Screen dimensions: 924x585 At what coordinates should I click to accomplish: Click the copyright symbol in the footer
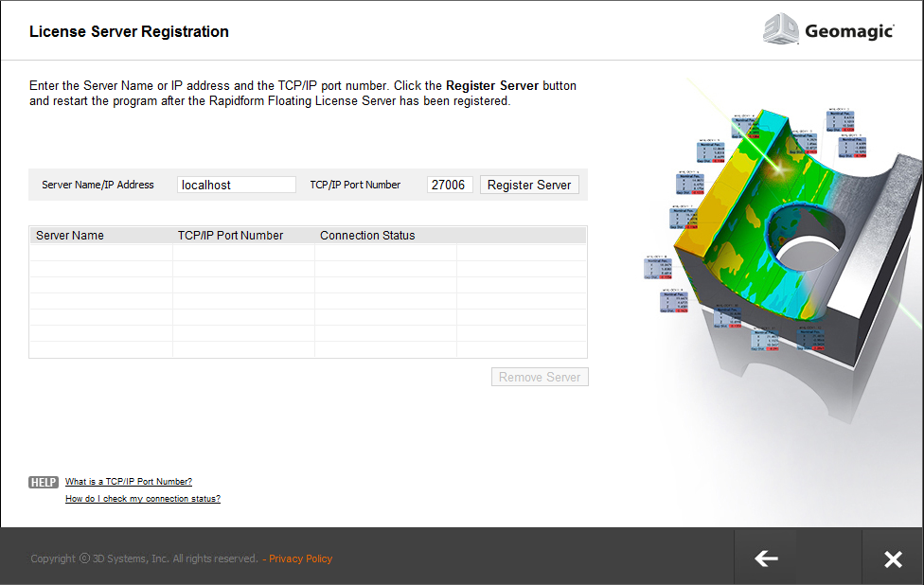click(x=83, y=558)
